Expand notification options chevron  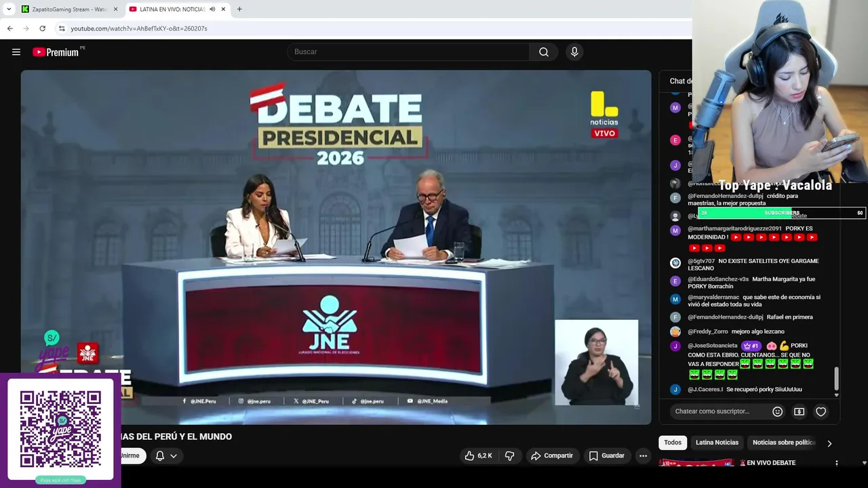tap(174, 455)
